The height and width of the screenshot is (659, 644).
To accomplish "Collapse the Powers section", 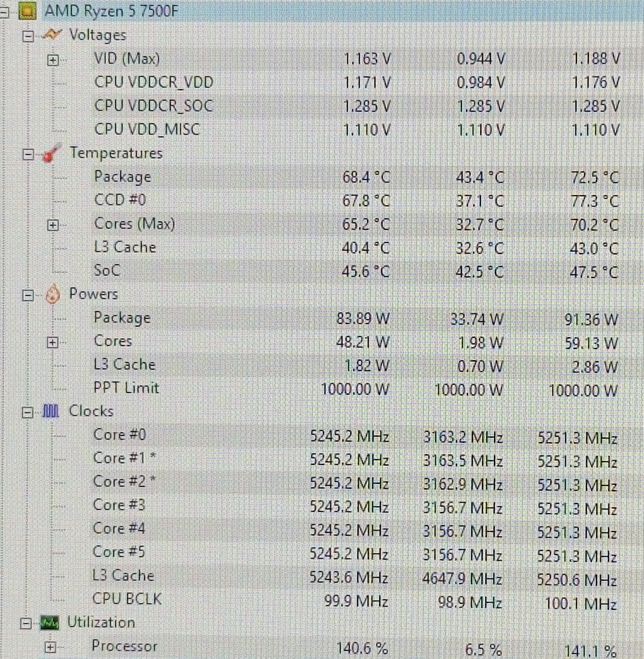I will (28, 295).
